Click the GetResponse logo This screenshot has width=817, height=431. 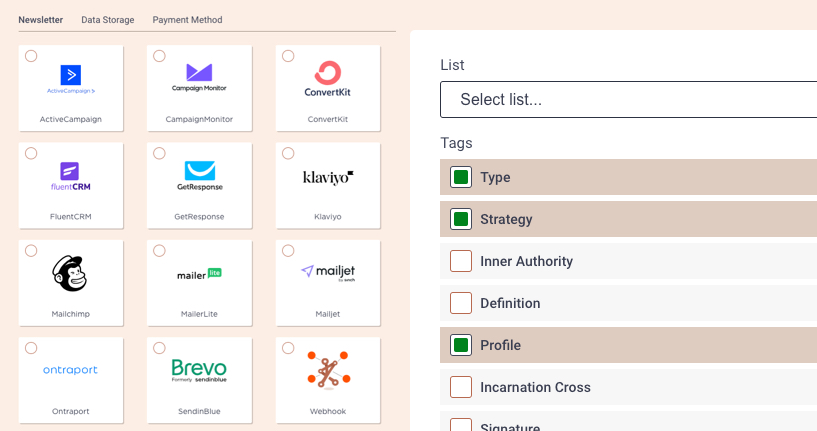[200, 176]
